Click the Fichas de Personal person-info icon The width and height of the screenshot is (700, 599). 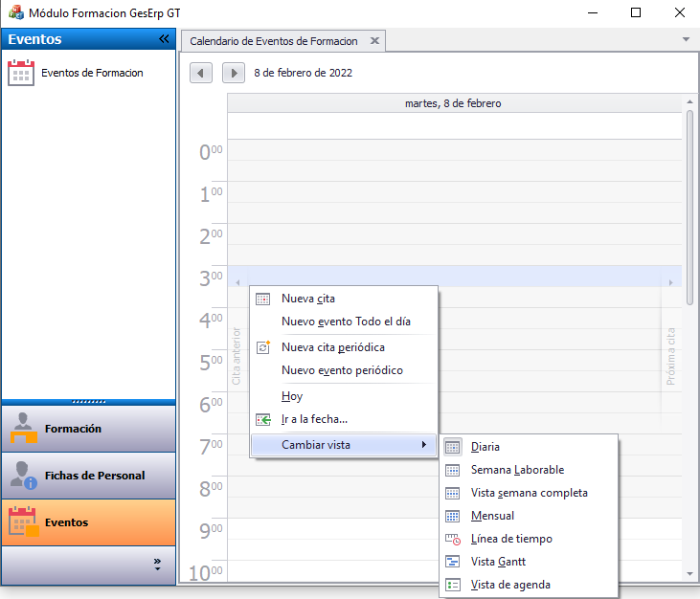tap(23, 476)
